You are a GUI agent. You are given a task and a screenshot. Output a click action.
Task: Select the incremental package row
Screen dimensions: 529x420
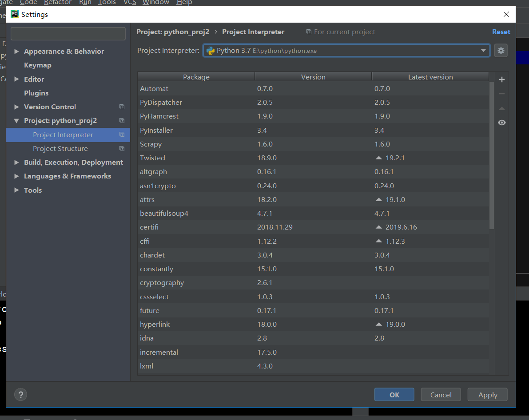pos(314,352)
